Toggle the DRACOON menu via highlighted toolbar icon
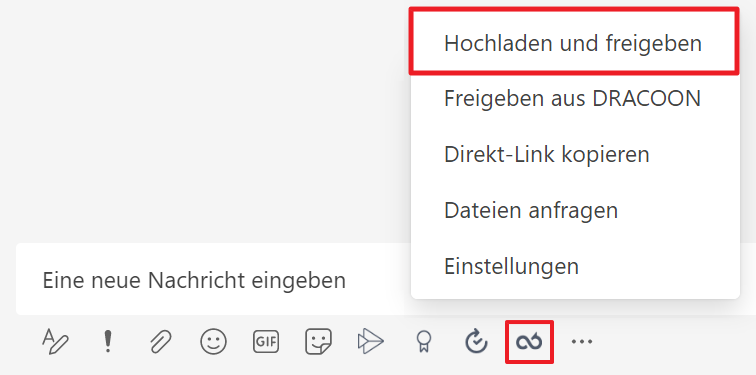 pyautogui.click(x=529, y=342)
